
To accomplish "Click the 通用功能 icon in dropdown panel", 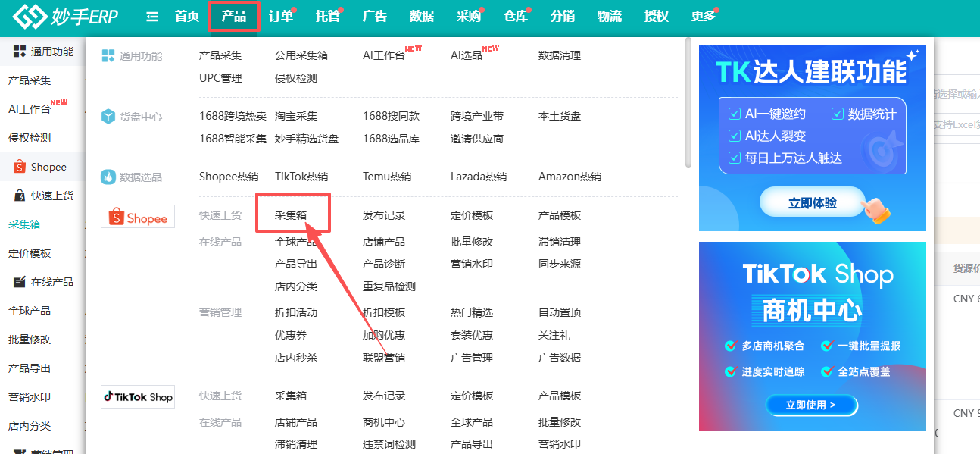I will [x=108, y=55].
